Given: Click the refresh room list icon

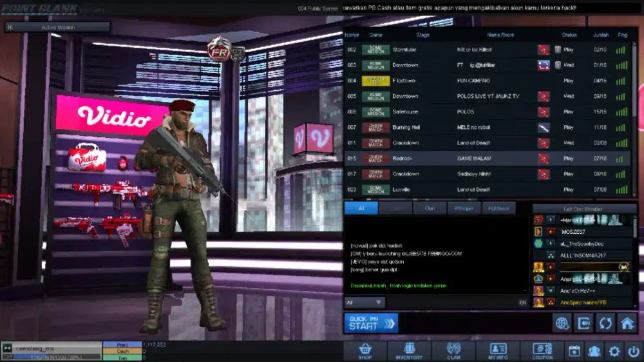Looking at the screenshot, I should coord(606,323).
